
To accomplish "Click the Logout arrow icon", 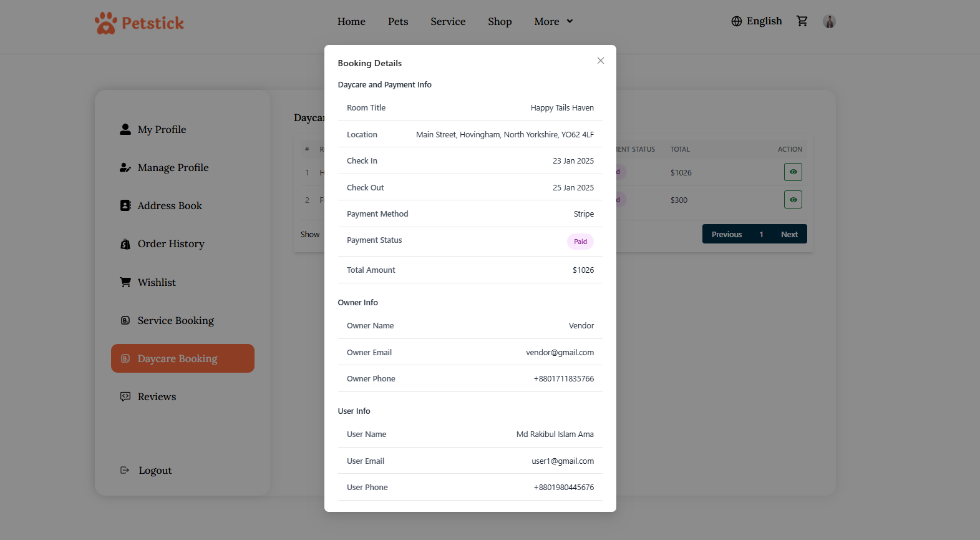I will 125,470.
